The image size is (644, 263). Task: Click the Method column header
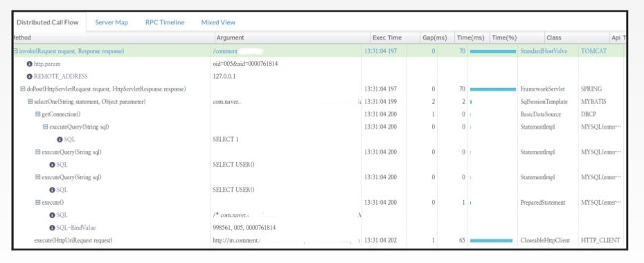coord(114,38)
